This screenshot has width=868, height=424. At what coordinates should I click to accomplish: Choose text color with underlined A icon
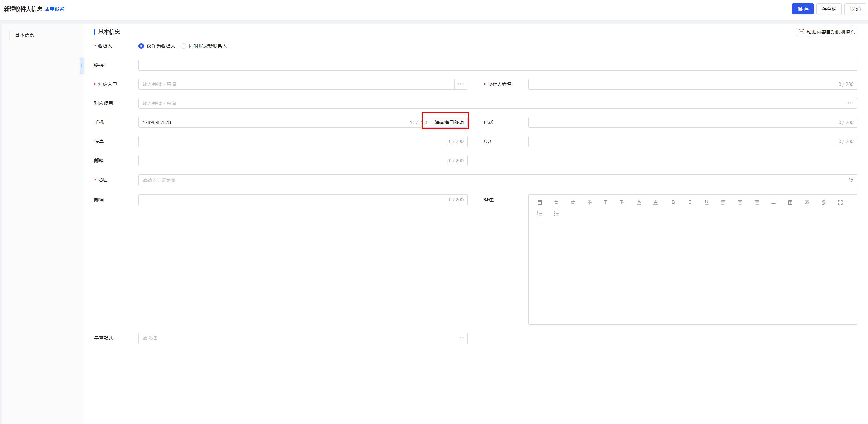point(639,202)
